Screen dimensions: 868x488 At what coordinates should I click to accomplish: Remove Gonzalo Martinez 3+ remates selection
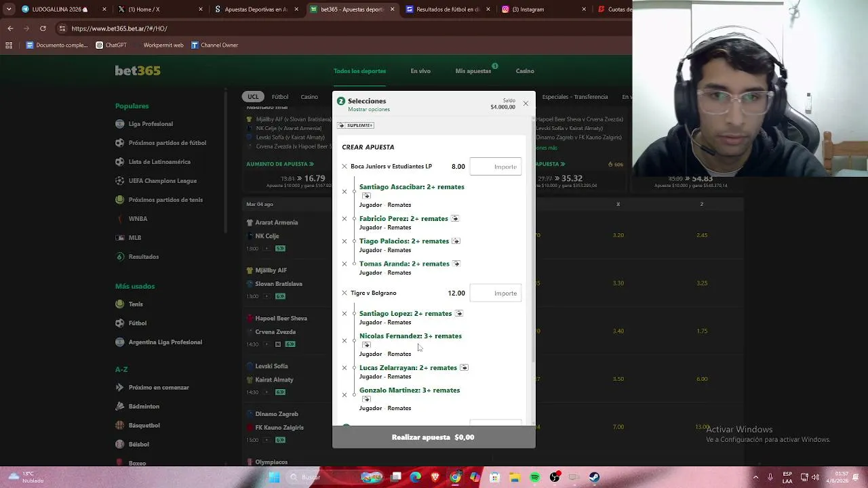click(x=344, y=395)
